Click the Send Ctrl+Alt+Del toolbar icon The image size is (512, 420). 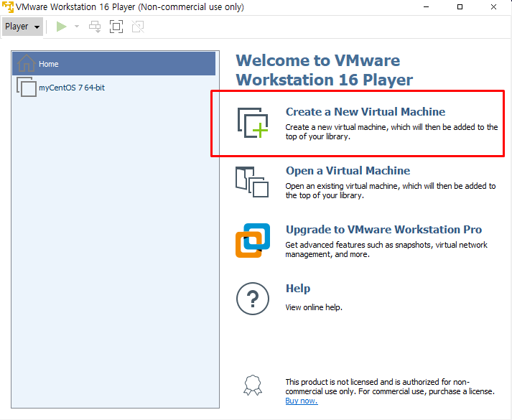(95, 27)
